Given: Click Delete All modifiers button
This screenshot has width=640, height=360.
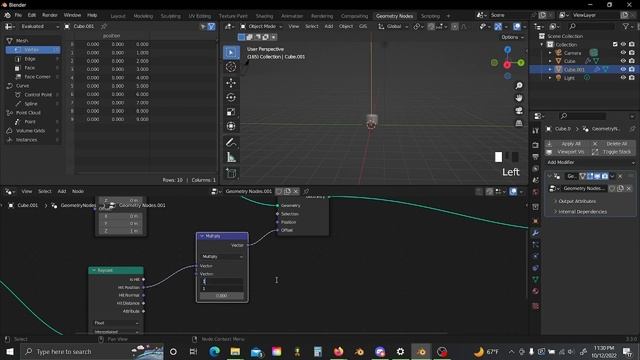Looking at the screenshot, I should [x=613, y=144].
